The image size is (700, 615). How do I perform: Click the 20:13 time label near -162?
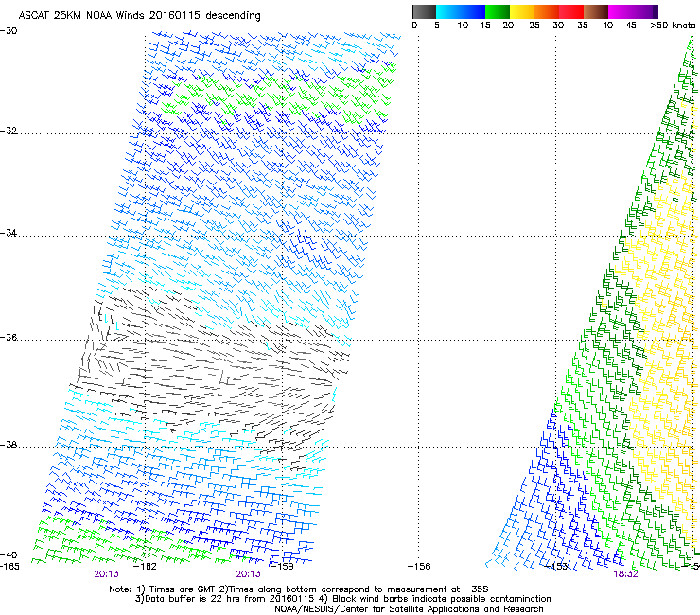tap(106, 574)
